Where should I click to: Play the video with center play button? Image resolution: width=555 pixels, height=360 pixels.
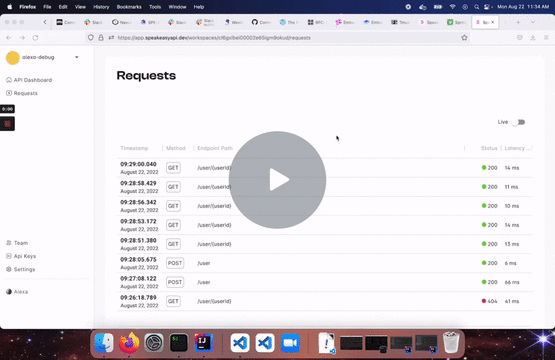pyautogui.click(x=278, y=180)
